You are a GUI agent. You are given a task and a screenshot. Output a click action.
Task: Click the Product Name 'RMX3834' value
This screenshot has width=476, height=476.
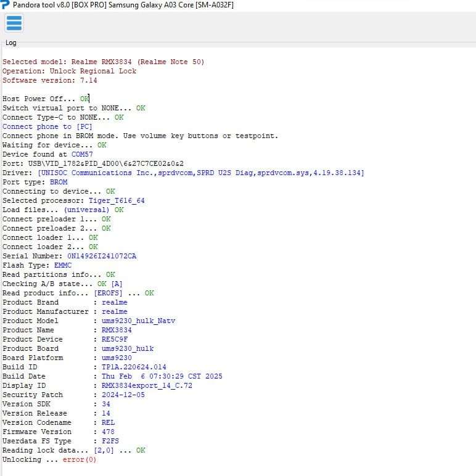pyautogui.click(x=117, y=330)
